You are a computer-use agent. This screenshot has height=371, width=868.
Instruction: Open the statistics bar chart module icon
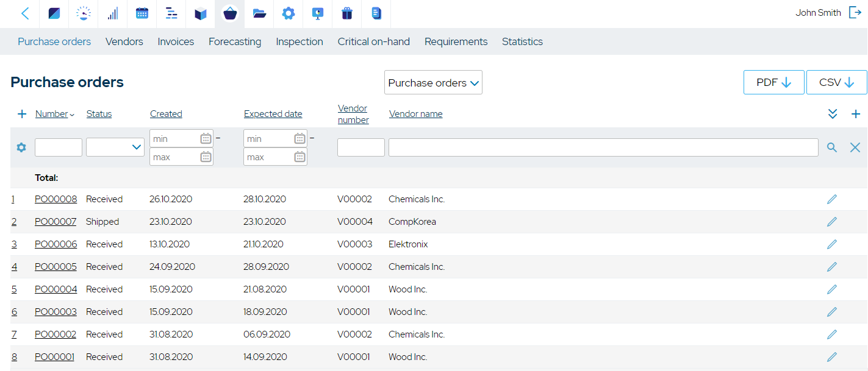pyautogui.click(x=112, y=13)
